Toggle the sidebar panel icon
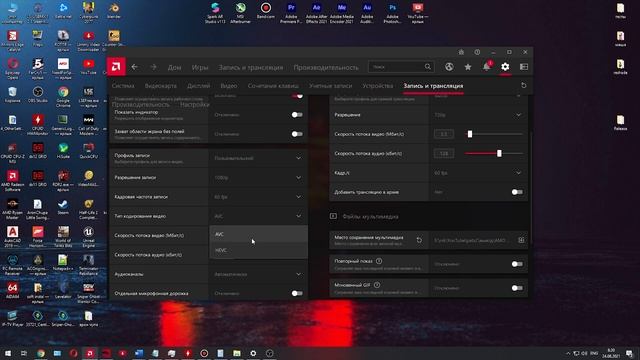 (x=524, y=67)
